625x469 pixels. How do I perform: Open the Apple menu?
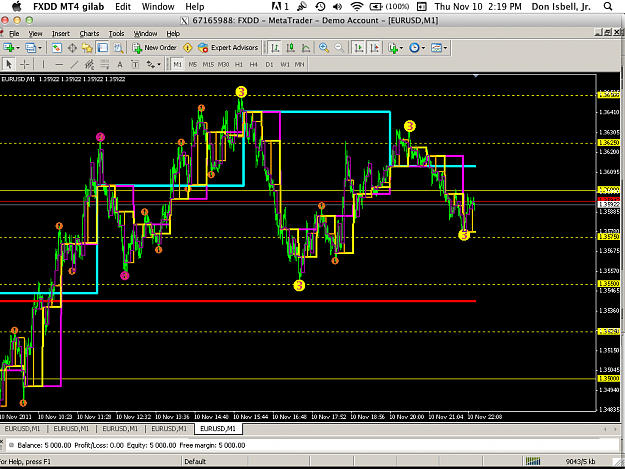click(16, 6)
